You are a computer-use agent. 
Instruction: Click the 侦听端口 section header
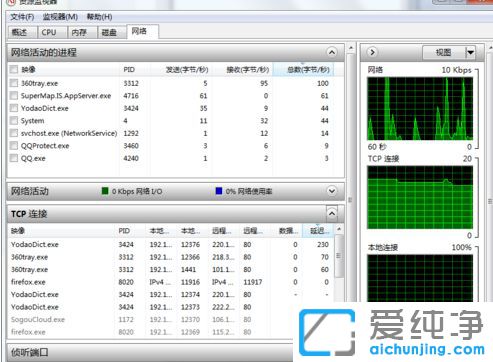click(x=150, y=352)
